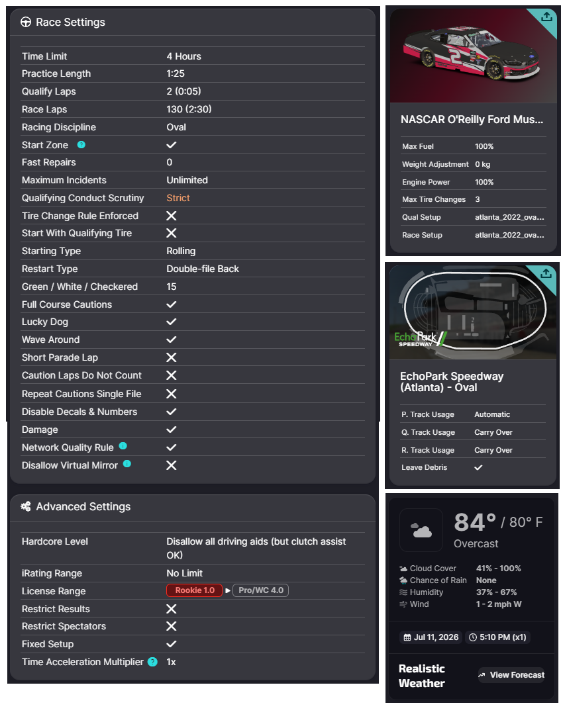Click the EchoPark Speedway (Atlanta) - Oval title
Viewport: 563px width, 728px height.
[452, 382]
